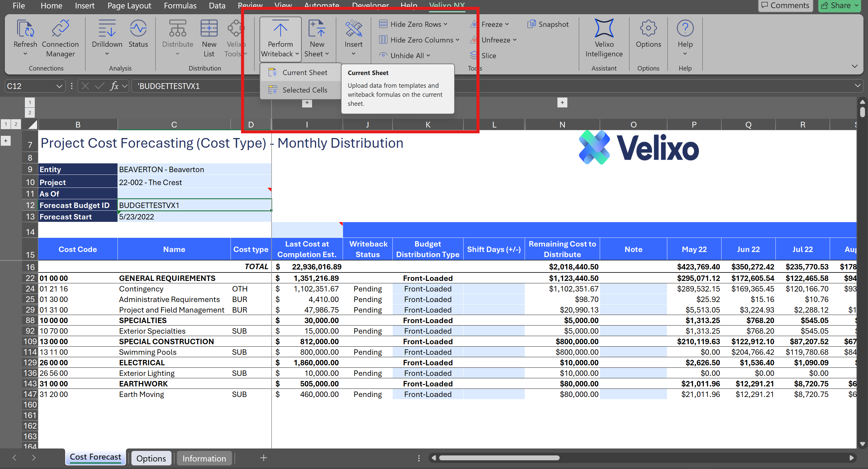
Task: Choose Selected Cells from writeback menu
Action: (x=304, y=90)
